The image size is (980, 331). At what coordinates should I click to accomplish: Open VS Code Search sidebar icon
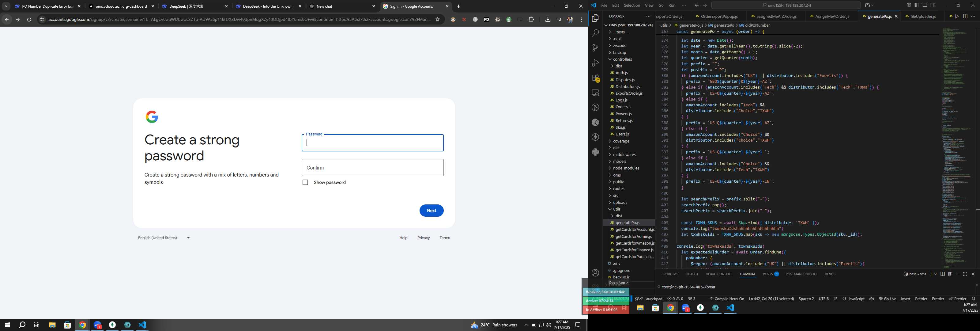(595, 33)
